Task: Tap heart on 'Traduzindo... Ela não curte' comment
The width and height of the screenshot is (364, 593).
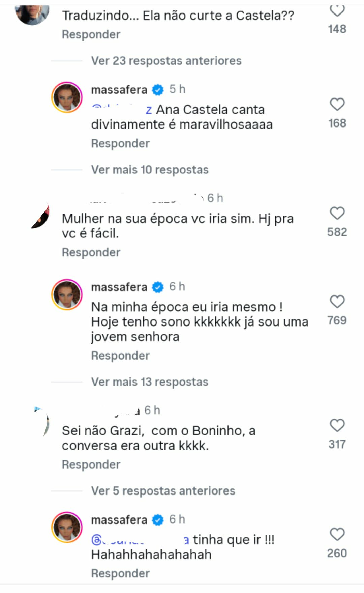Action: pyautogui.click(x=337, y=11)
